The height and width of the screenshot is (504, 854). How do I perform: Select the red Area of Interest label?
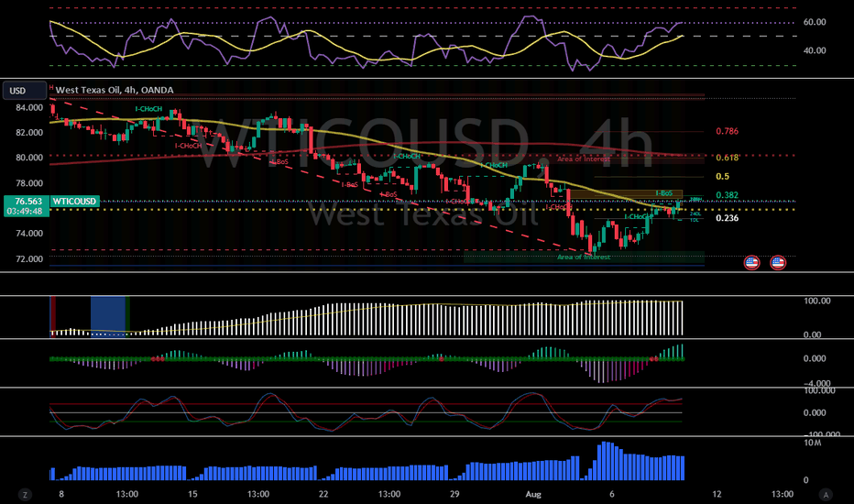[584, 159]
